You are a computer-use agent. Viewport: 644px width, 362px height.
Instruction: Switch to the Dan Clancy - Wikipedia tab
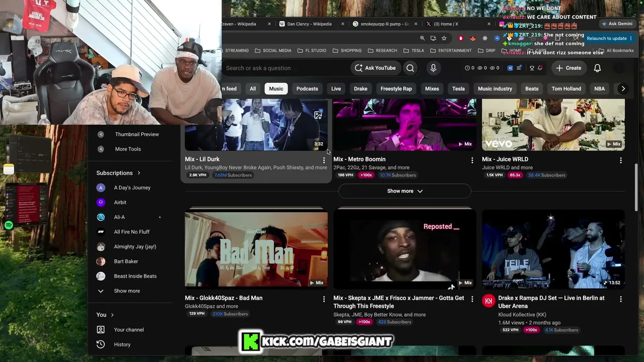[309, 24]
